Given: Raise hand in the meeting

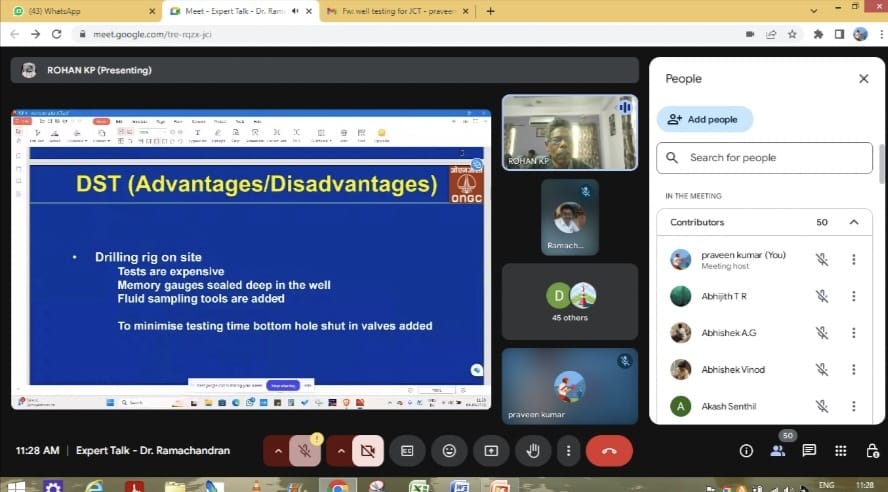Looking at the screenshot, I should click(533, 451).
